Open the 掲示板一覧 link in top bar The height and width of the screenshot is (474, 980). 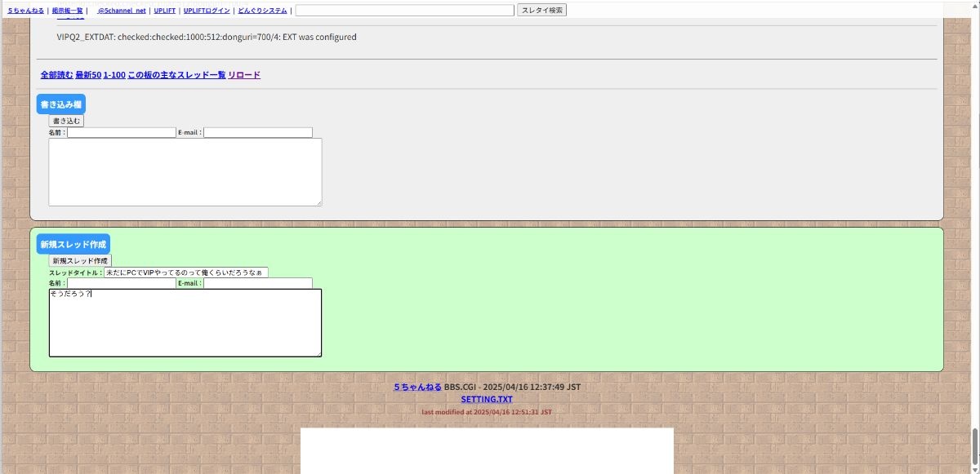(68, 11)
